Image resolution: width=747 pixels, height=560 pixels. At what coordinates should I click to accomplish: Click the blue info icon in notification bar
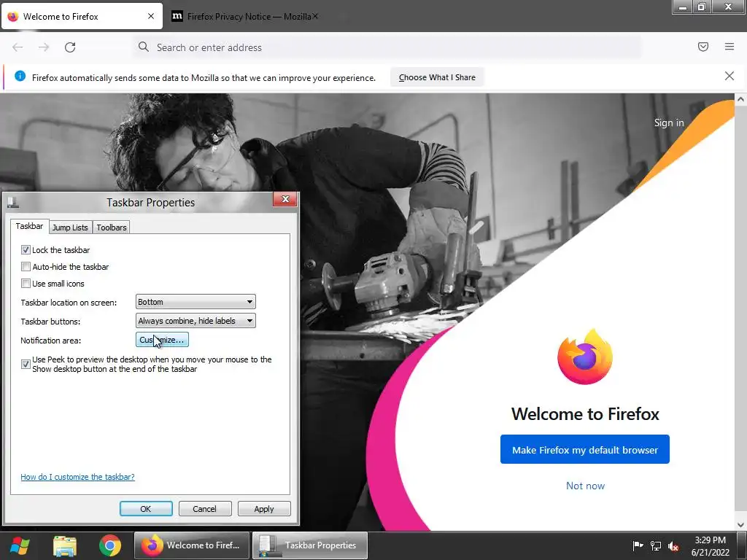click(20, 76)
